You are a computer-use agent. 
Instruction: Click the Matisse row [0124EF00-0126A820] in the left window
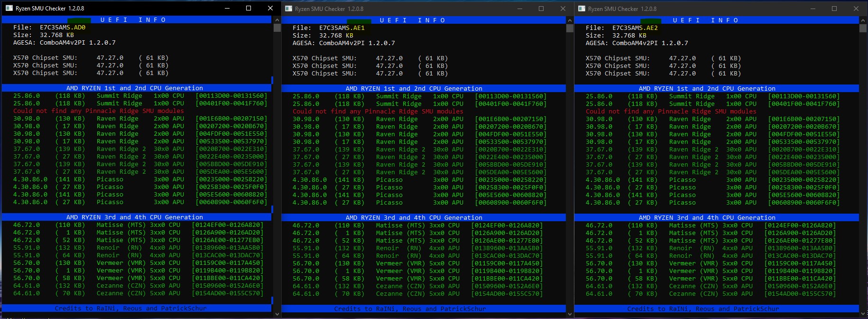pyautogui.click(x=139, y=225)
